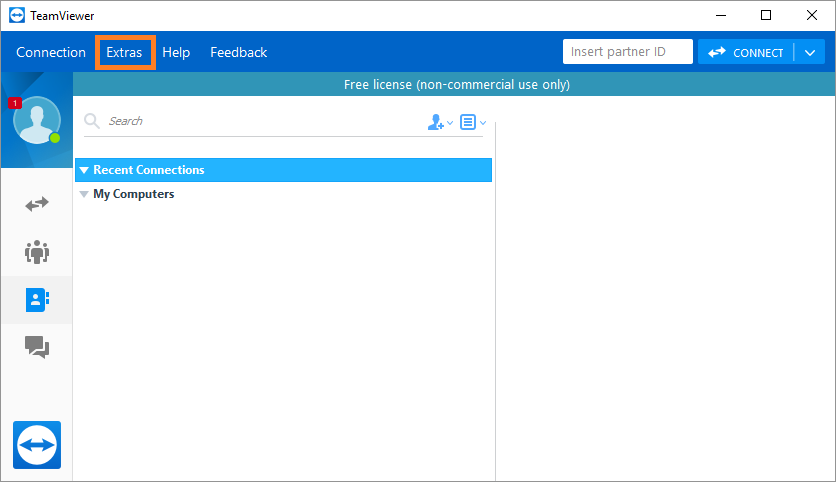Open the Computers & Contacts tab

coord(37,300)
